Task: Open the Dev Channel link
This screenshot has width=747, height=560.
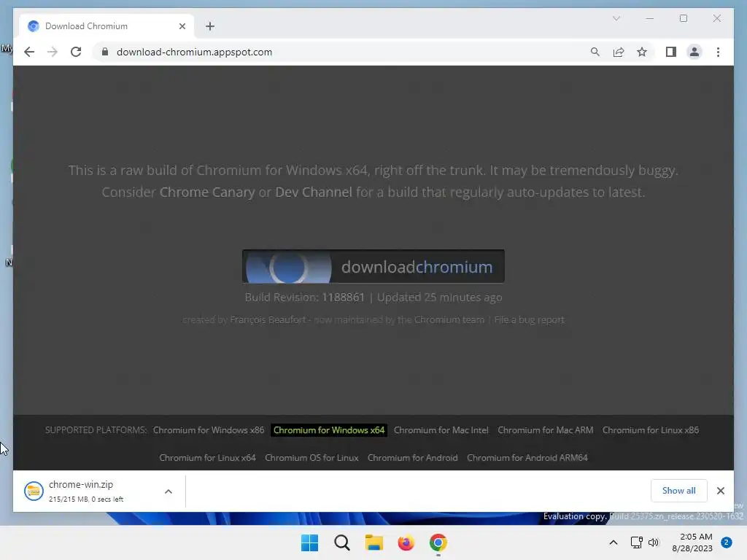Action: click(x=314, y=192)
